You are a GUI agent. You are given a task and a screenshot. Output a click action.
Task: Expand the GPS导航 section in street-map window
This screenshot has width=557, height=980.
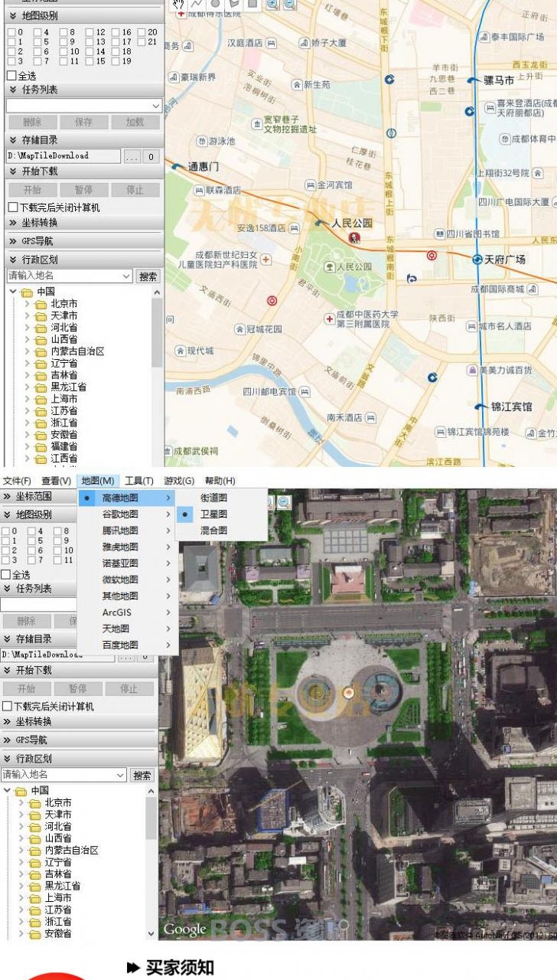(x=13, y=241)
